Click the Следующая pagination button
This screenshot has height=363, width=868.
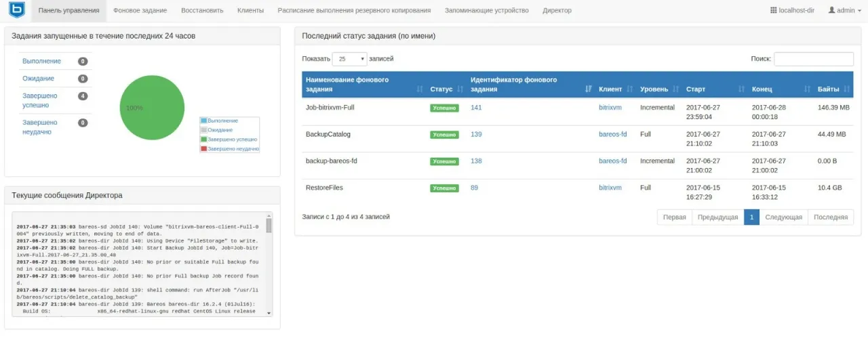pyautogui.click(x=783, y=217)
